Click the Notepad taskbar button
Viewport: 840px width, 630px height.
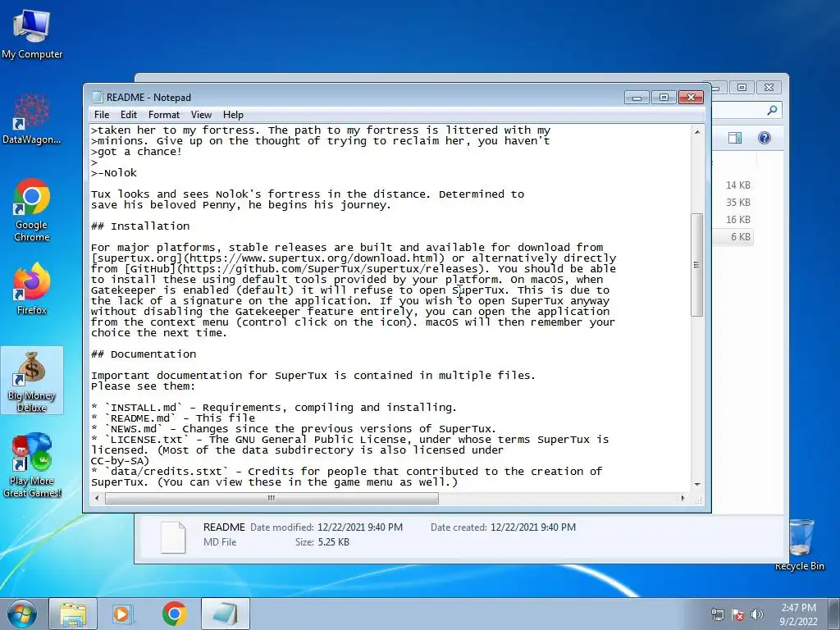(226, 614)
